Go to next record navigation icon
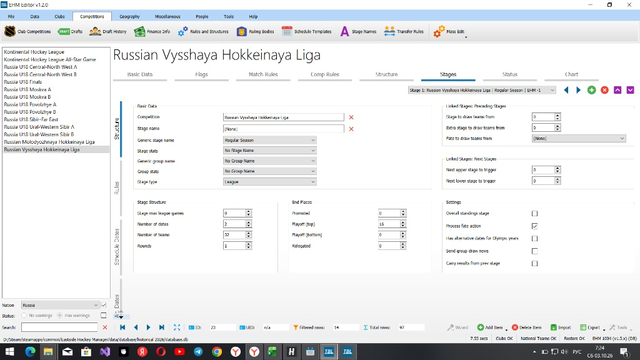Screen dimensions: 640x360 pos(148,327)
